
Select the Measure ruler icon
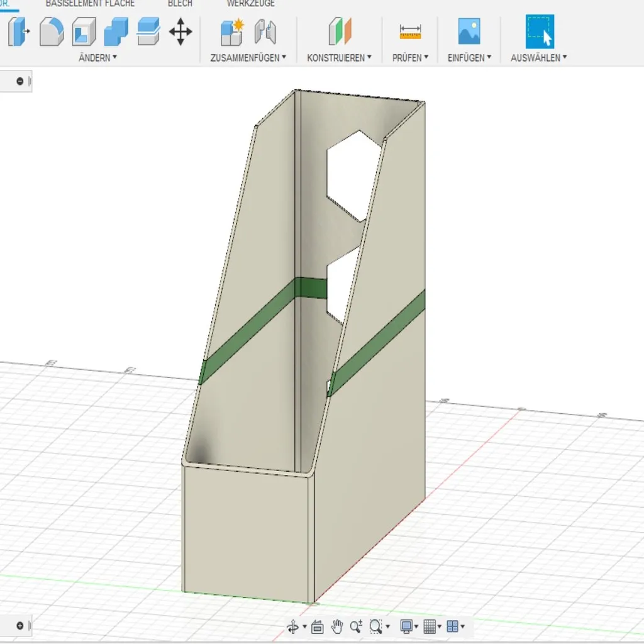tap(410, 31)
